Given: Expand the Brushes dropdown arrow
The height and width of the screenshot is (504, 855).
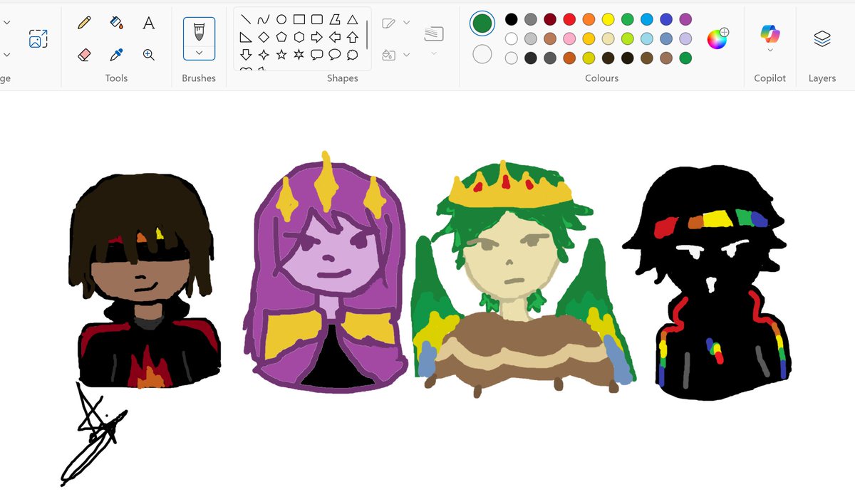Looking at the screenshot, I should [x=199, y=52].
